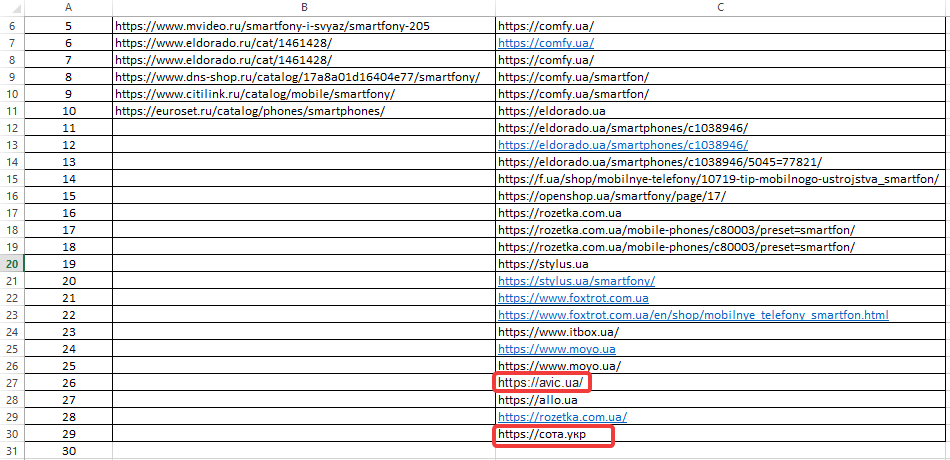Image resolution: width=950 pixels, height=460 pixels.
Task: Select rozetka preset=smartfon cell in row 18
Action: (x=722, y=230)
